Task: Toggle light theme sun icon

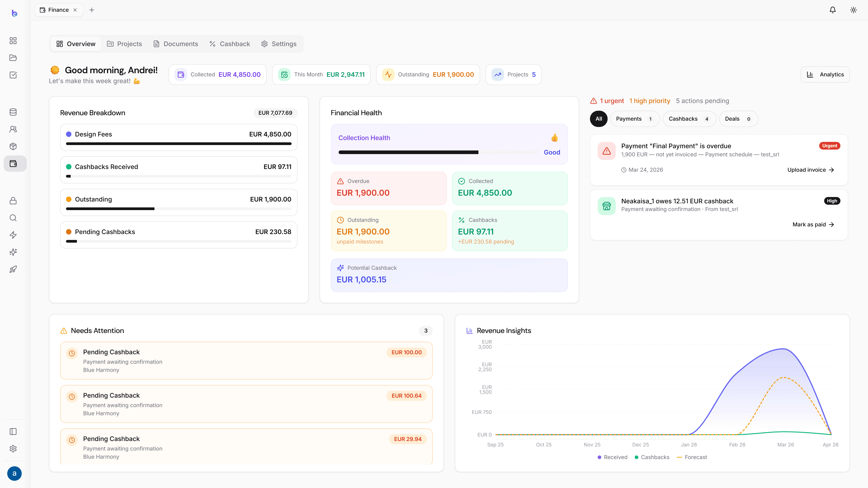Action: tap(854, 10)
